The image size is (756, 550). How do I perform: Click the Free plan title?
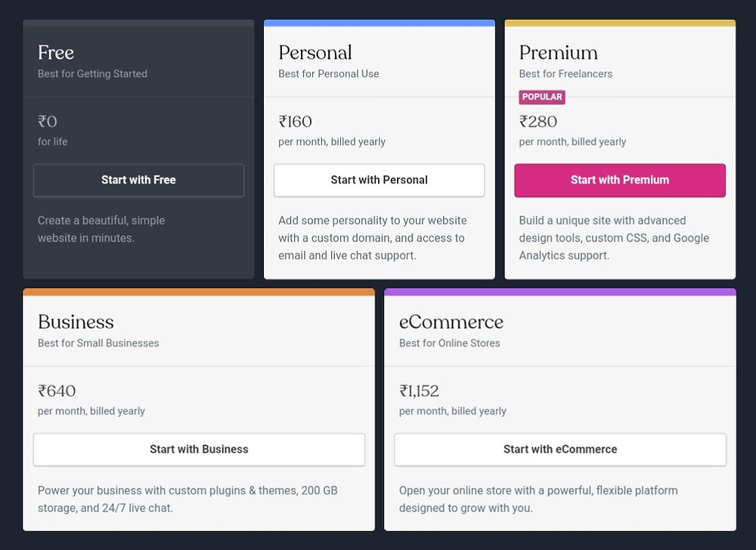coord(55,52)
